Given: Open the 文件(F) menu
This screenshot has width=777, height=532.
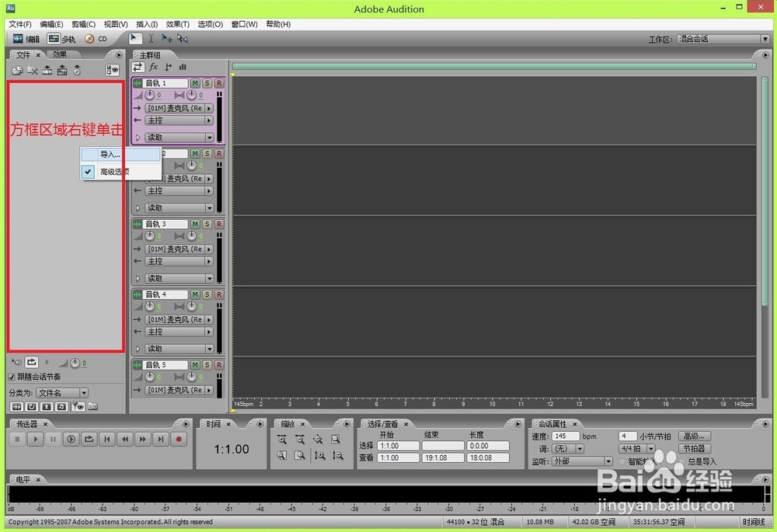Looking at the screenshot, I should tap(20, 24).
